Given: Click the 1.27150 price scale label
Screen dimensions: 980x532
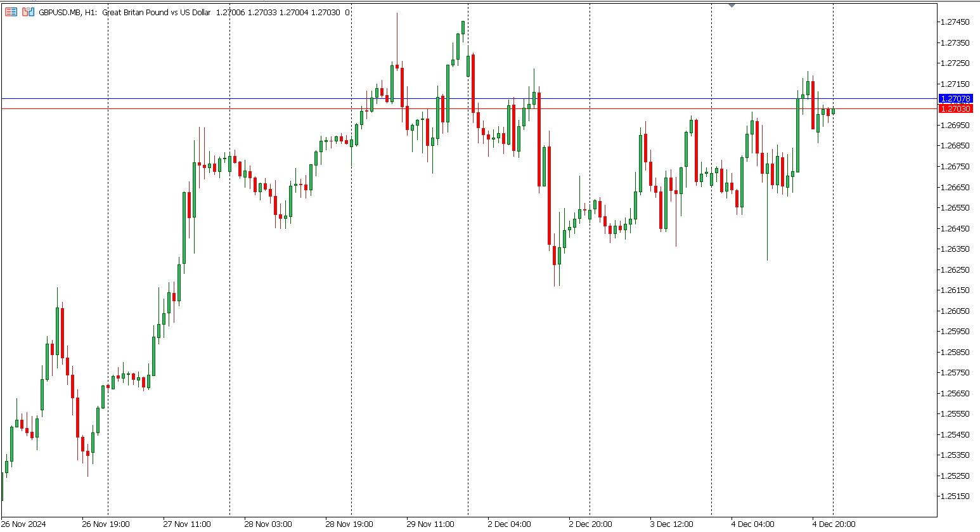Looking at the screenshot, I should 955,84.
